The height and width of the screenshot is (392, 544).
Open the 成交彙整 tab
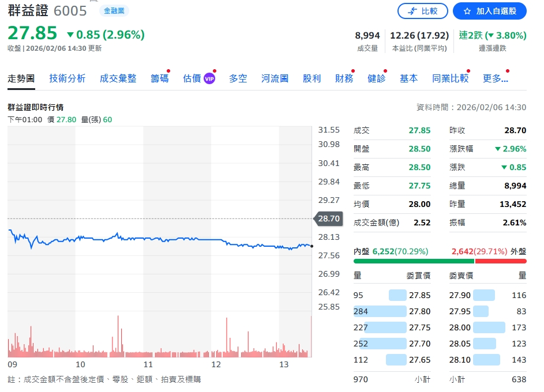[x=118, y=78]
